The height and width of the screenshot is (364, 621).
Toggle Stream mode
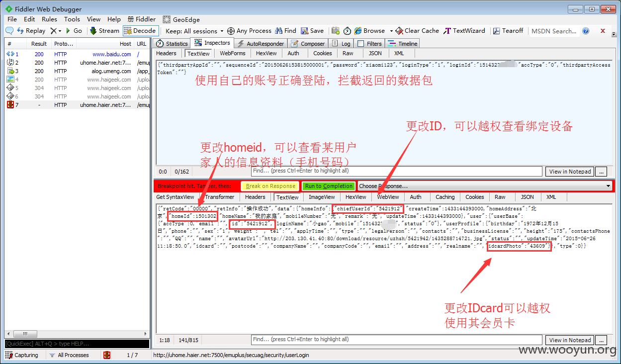pyautogui.click(x=104, y=31)
